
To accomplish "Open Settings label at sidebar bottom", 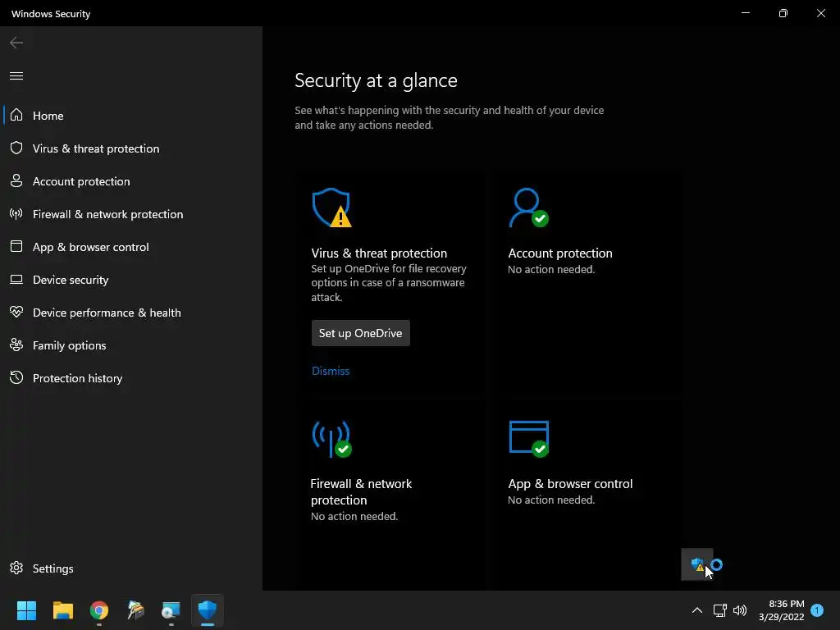I will pos(53,568).
